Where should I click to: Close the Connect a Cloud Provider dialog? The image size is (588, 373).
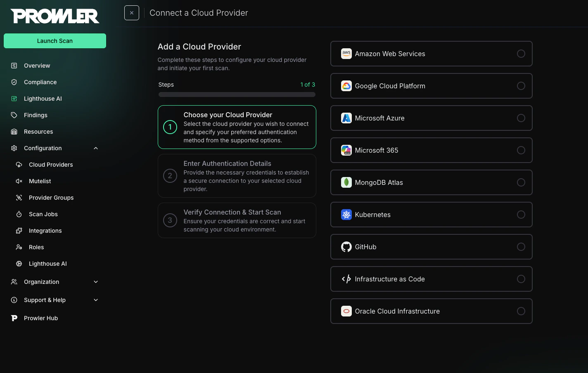click(x=131, y=13)
